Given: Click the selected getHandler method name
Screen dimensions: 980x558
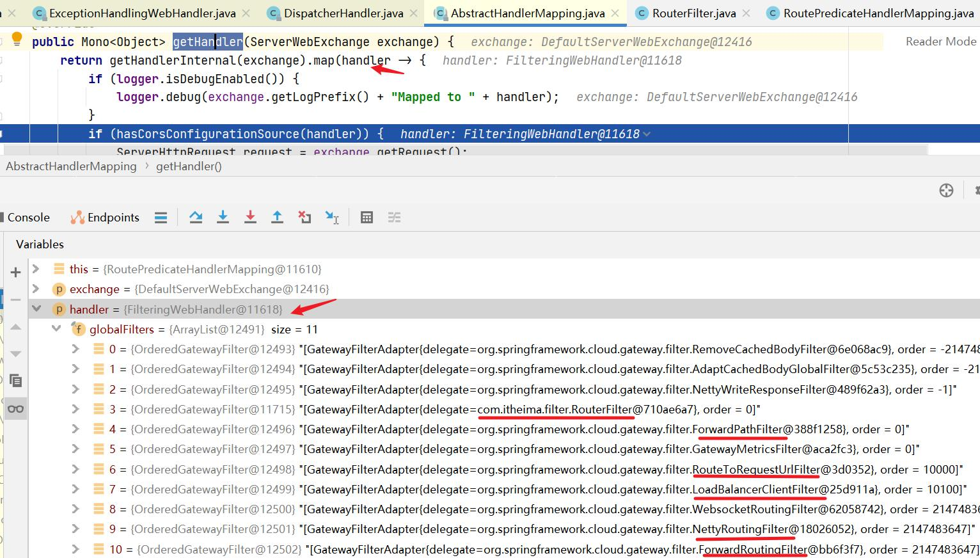Looking at the screenshot, I should coord(208,42).
